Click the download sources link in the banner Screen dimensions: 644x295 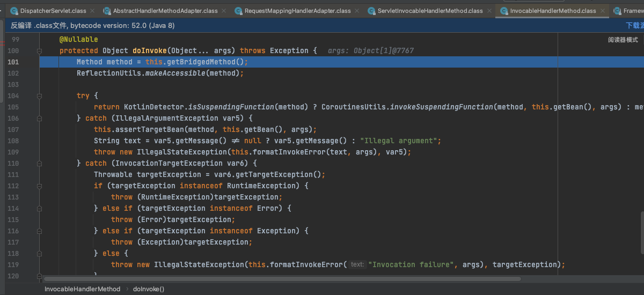[634, 25]
